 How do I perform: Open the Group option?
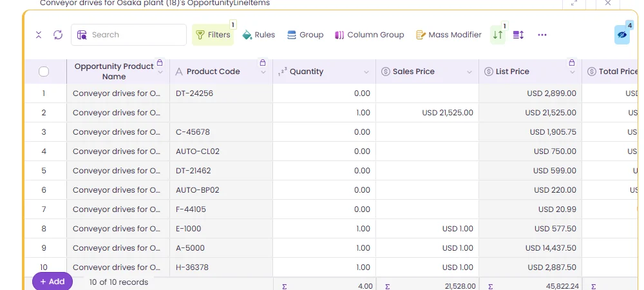[x=305, y=35]
